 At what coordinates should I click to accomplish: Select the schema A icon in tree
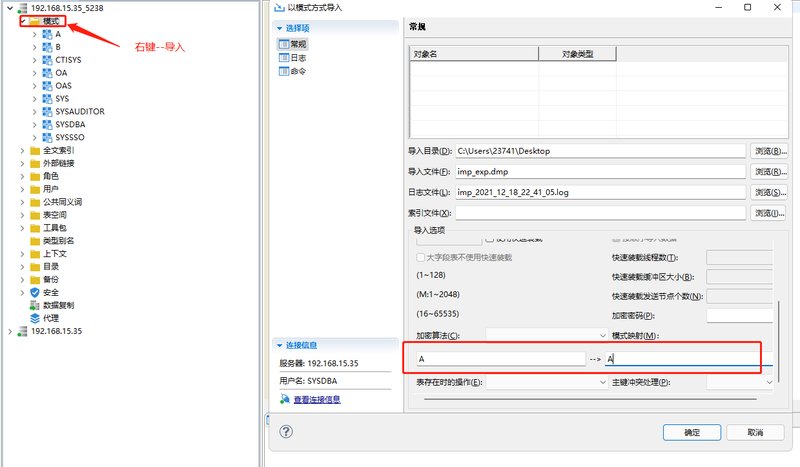click(x=47, y=34)
